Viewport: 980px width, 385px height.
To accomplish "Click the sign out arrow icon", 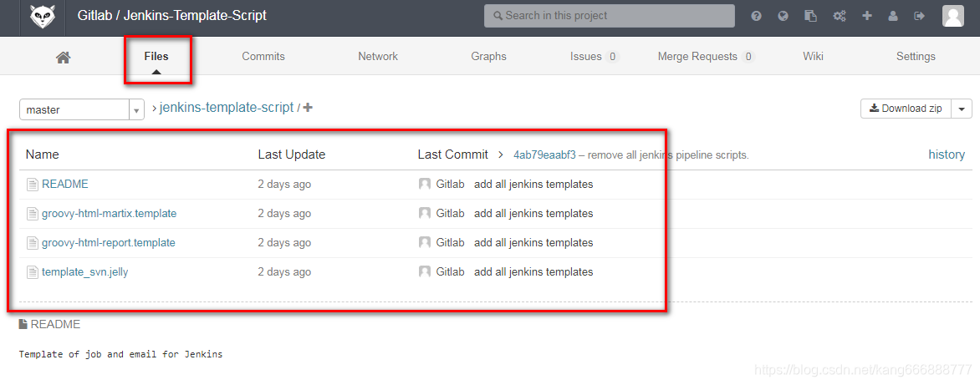I will click(919, 16).
